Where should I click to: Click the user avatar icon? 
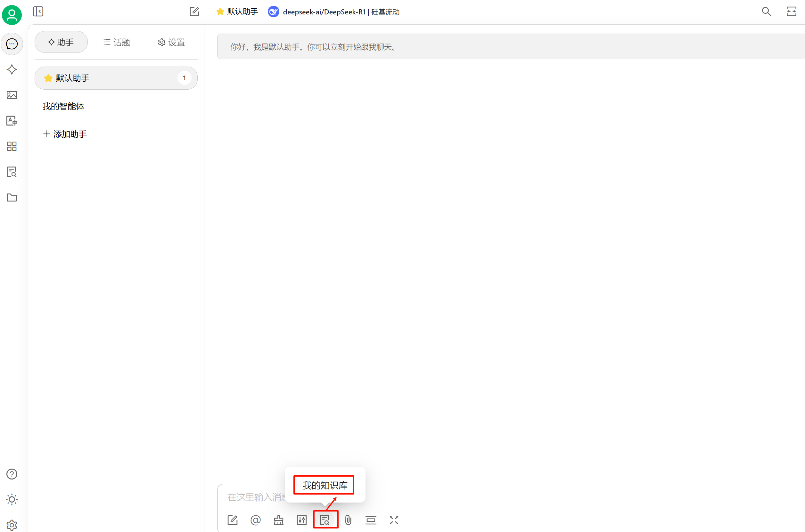[x=12, y=15]
